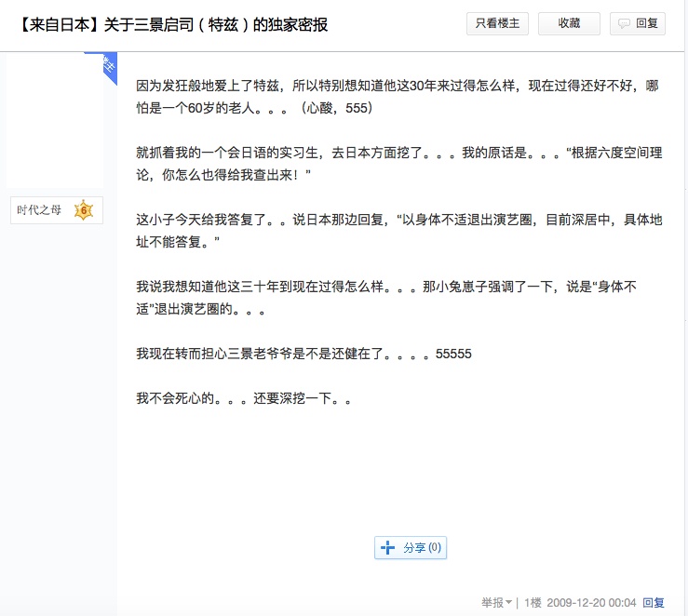Click the paragraph starting 因为发狂般地爱上了特兹
Image resolution: width=688 pixels, height=616 pixels.
398,97
